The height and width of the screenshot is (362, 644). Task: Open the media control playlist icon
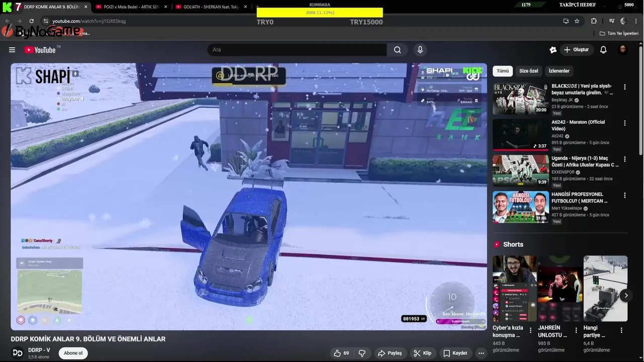point(612,21)
